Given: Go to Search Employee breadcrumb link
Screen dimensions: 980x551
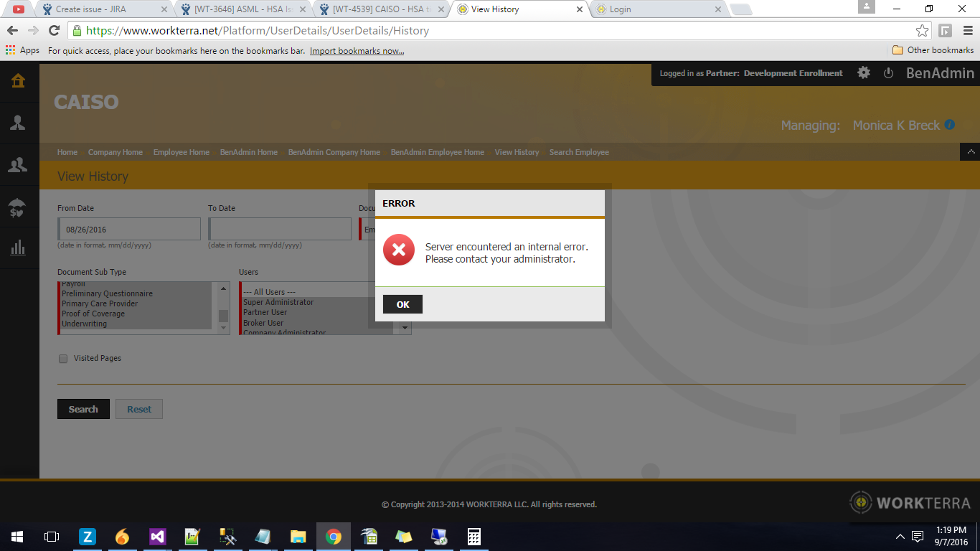Looking at the screenshot, I should pos(579,152).
